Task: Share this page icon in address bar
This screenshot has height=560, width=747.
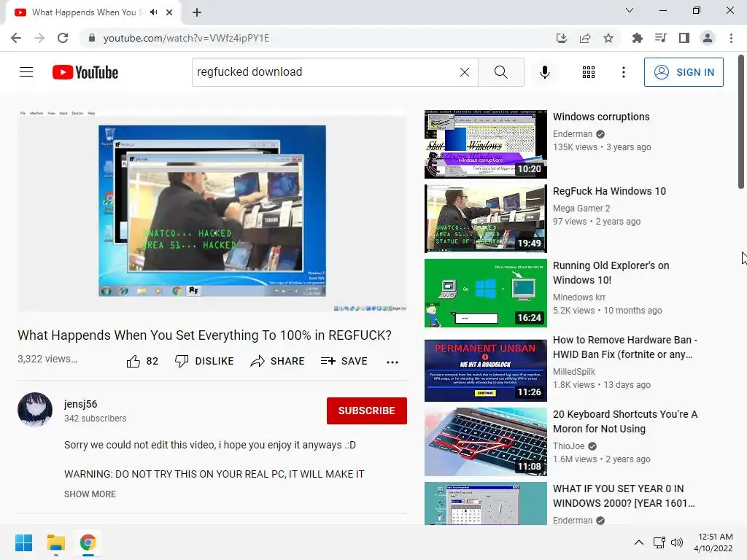Action: click(x=585, y=38)
